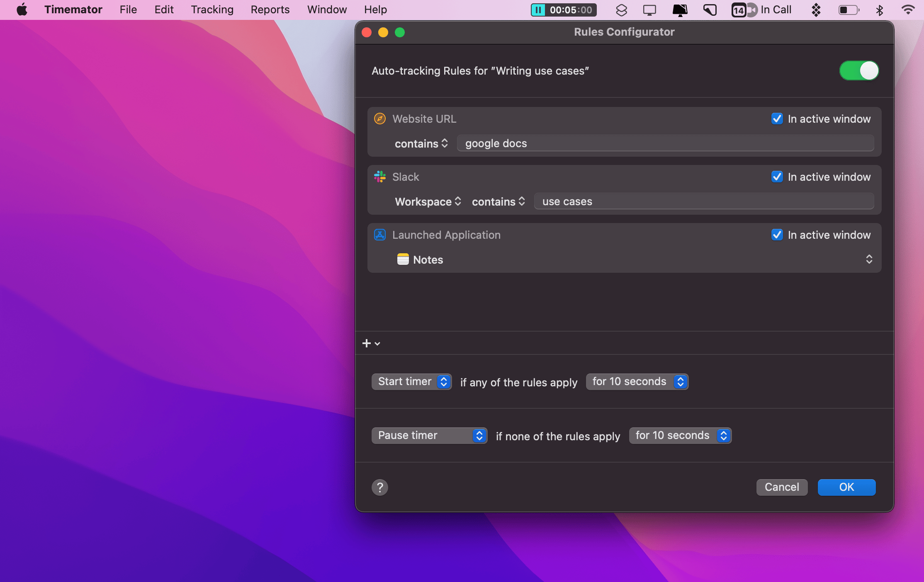Click the tilted card menu bar icon

(x=710, y=10)
